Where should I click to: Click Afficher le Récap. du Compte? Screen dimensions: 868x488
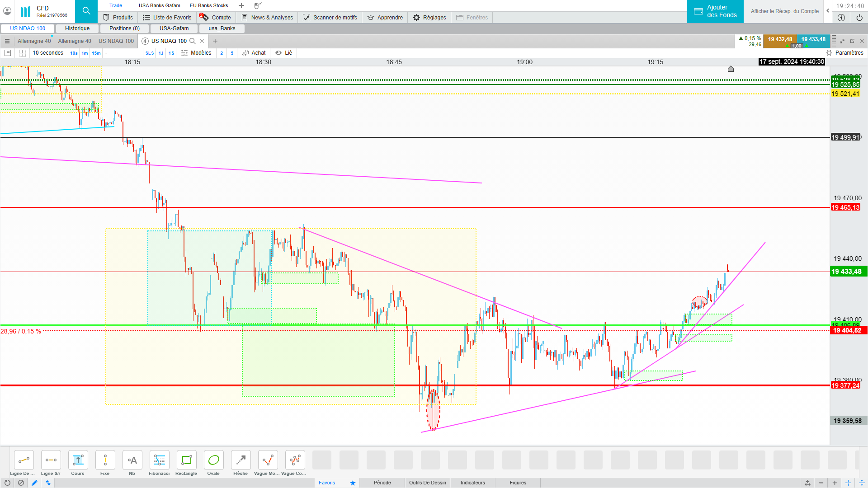[x=784, y=11]
